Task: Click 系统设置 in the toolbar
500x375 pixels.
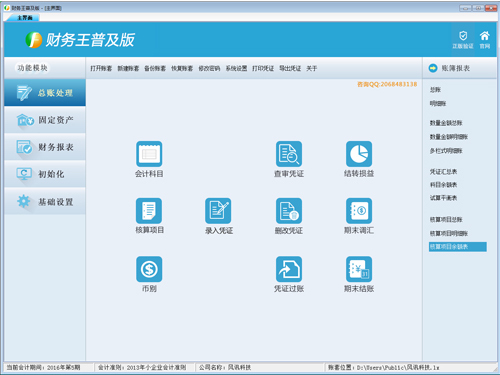Action: [x=236, y=68]
